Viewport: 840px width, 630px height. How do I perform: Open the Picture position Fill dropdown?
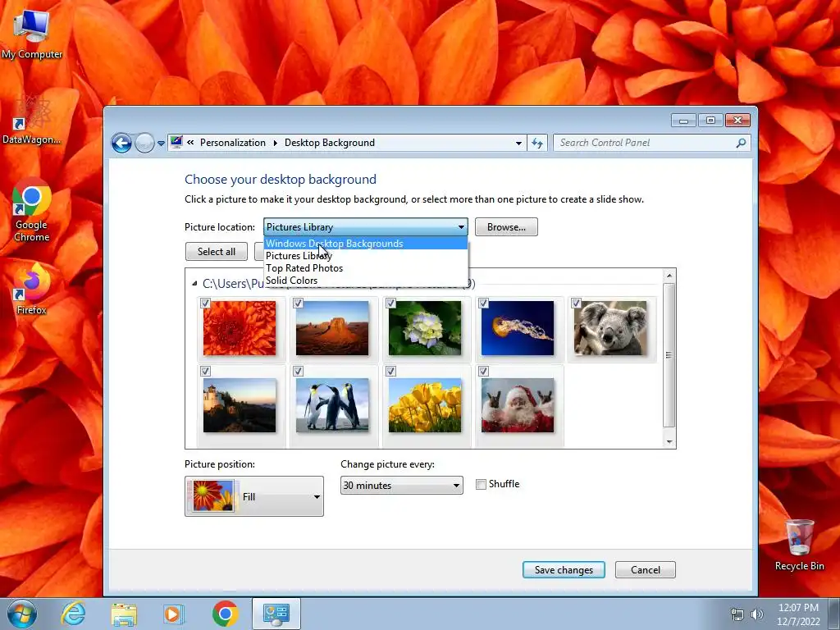click(x=254, y=496)
